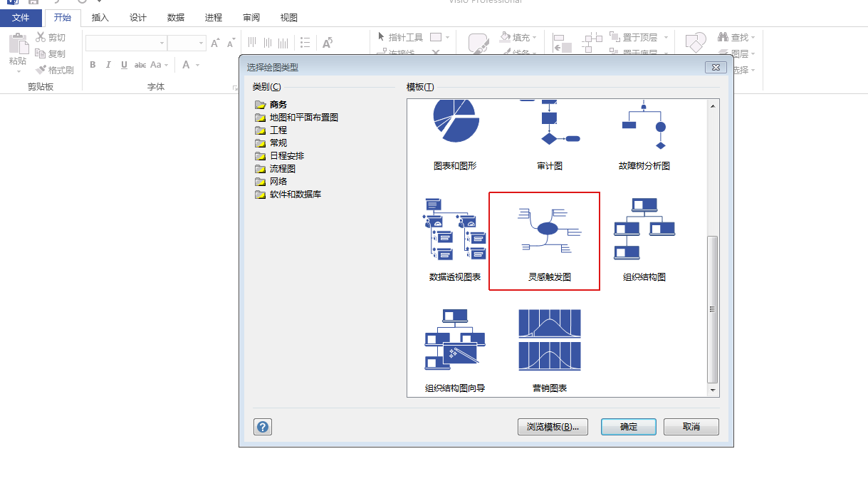Viewport: 868px width, 481px height.
Task: Click the change shape icon
Action: 695,43
